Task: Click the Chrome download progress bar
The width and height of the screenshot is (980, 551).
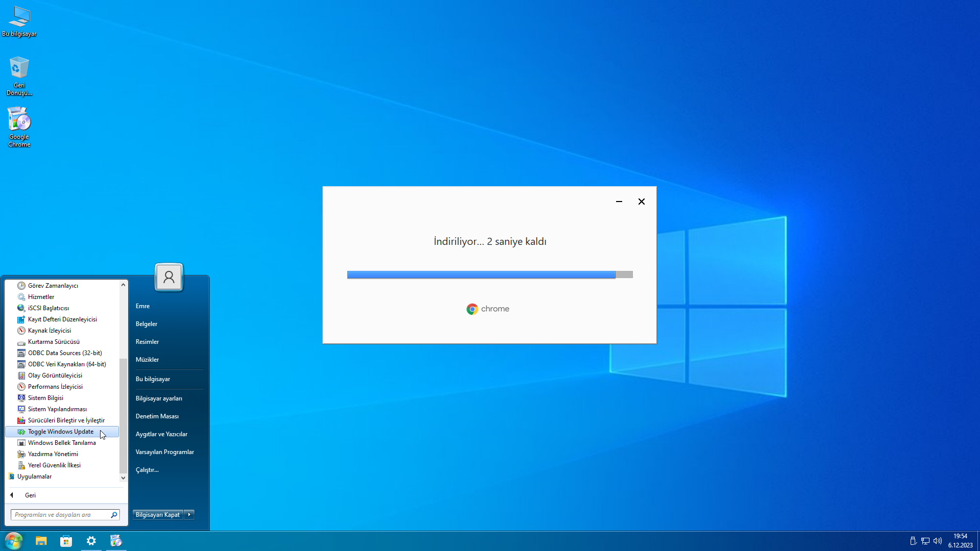Action: coord(490,274)
